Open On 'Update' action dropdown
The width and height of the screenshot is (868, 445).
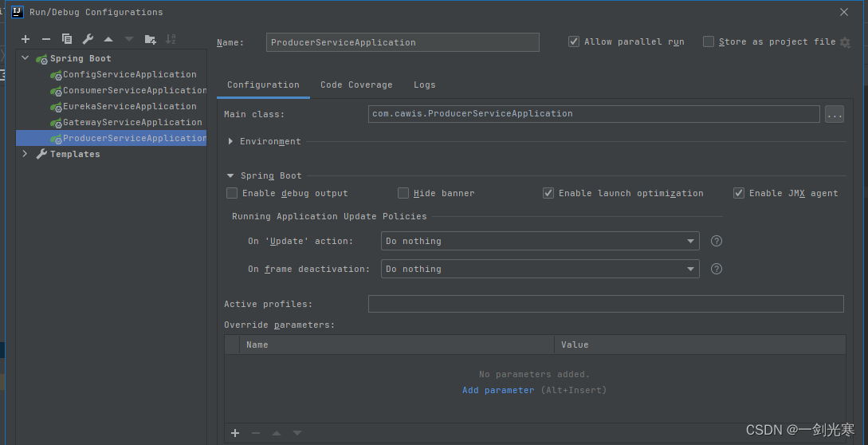point(540,241)
